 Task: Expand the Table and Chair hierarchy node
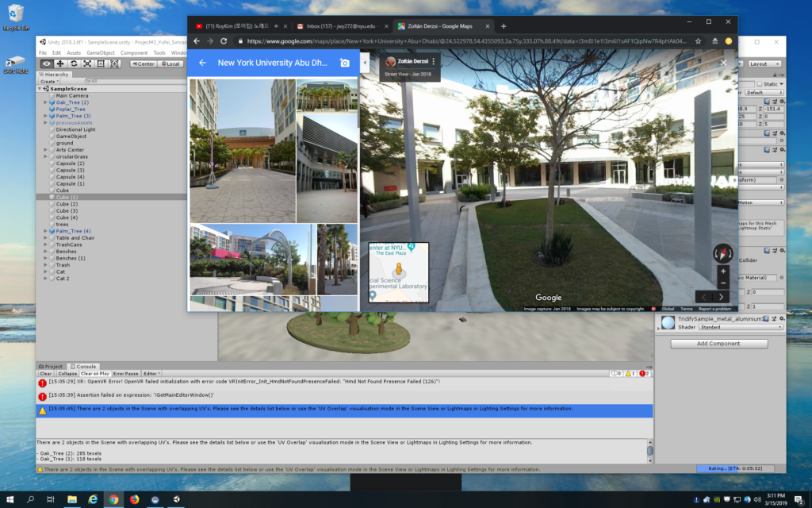pos(45,238)
